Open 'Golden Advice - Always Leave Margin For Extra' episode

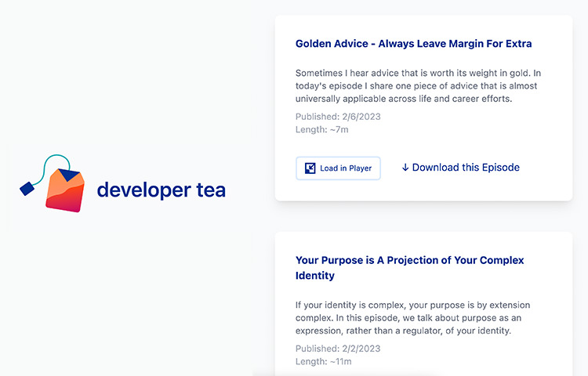[413, 44]
